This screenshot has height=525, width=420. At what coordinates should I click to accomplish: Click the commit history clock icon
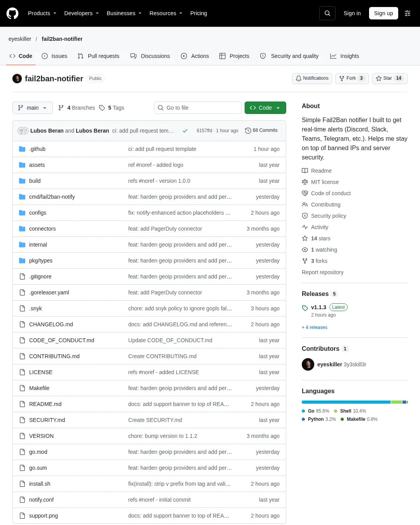[248, 131]
